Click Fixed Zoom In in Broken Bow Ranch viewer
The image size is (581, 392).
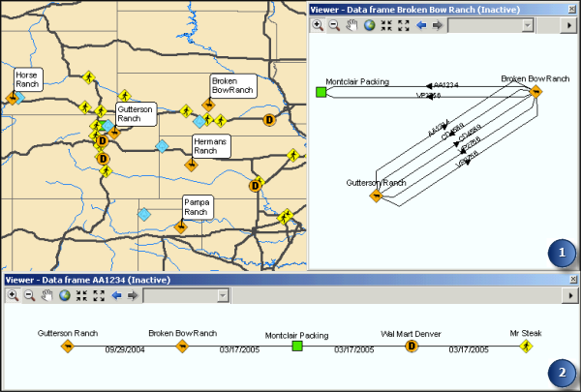click(x=386, y=24)
